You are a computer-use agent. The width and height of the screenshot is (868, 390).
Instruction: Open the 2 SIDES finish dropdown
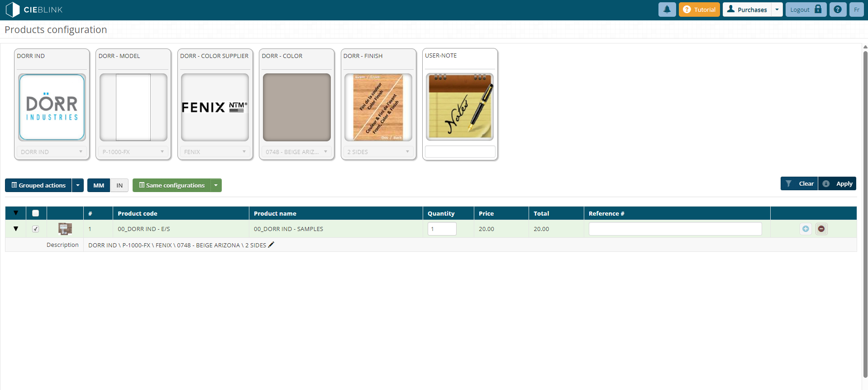pyautogui.click(x=378, y=152)
